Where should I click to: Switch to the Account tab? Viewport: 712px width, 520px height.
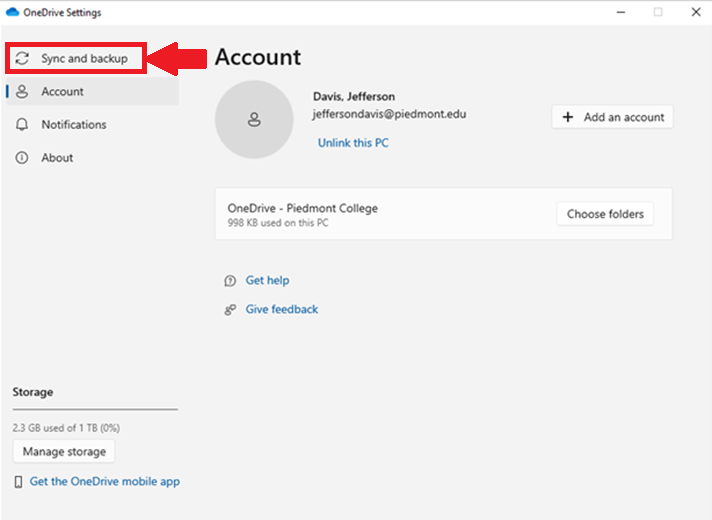click(62, 92)
